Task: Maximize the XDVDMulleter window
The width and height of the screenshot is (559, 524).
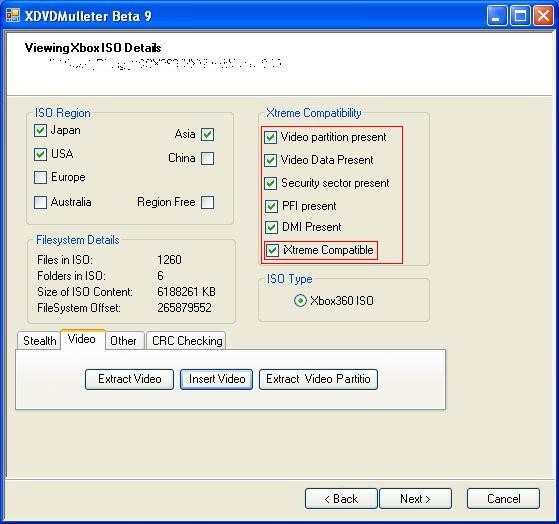Action: pyautogui.click(x=520, y=16)
